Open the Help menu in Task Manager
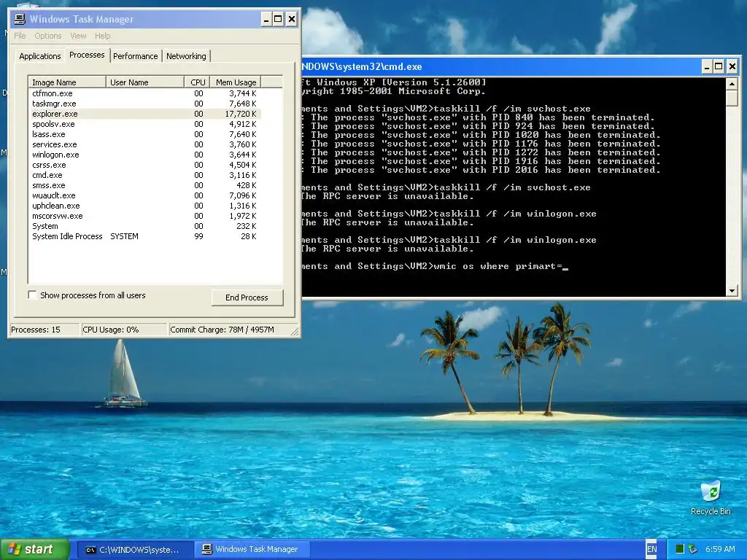 click(102, 36)
